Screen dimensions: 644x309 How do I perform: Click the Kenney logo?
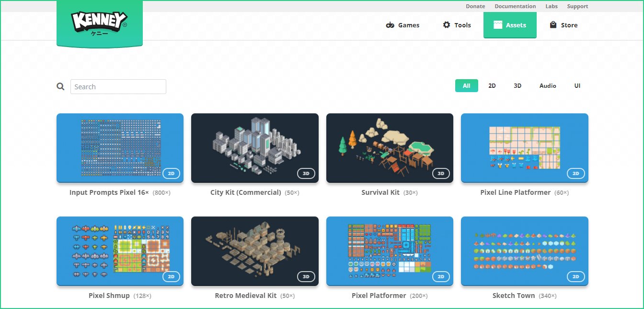(x=100, y=24)
